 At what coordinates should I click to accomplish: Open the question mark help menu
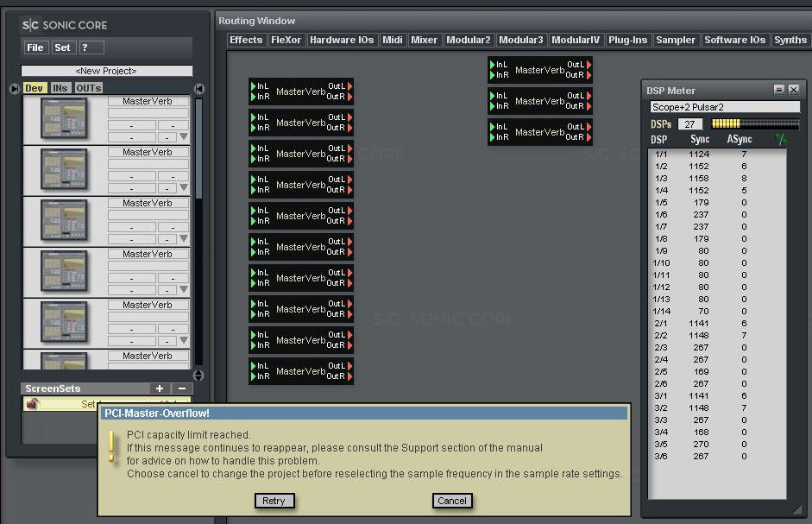(91, 47)
